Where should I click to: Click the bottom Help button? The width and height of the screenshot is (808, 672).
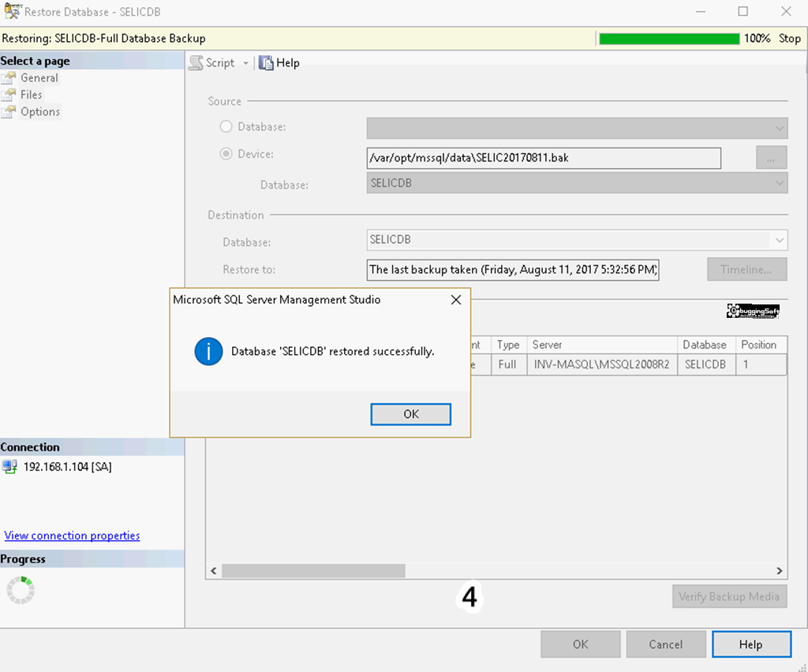tap(751, 644)
